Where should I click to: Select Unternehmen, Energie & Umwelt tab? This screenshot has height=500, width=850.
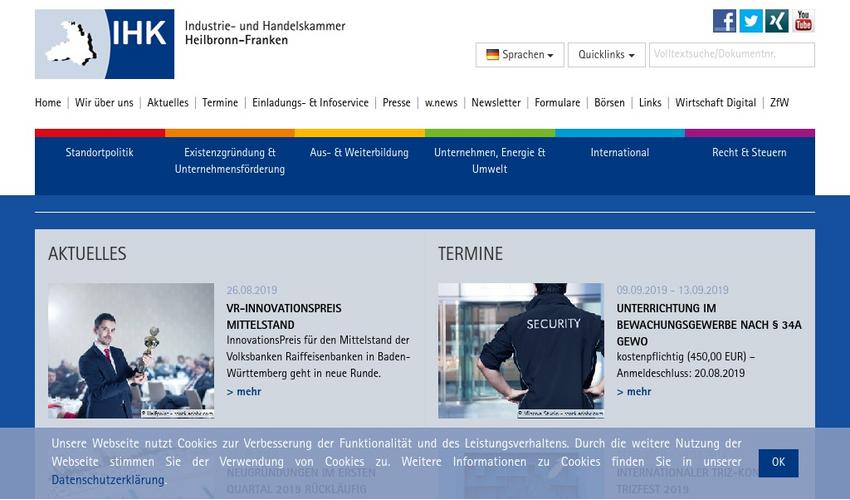click(x=490, y=161)
